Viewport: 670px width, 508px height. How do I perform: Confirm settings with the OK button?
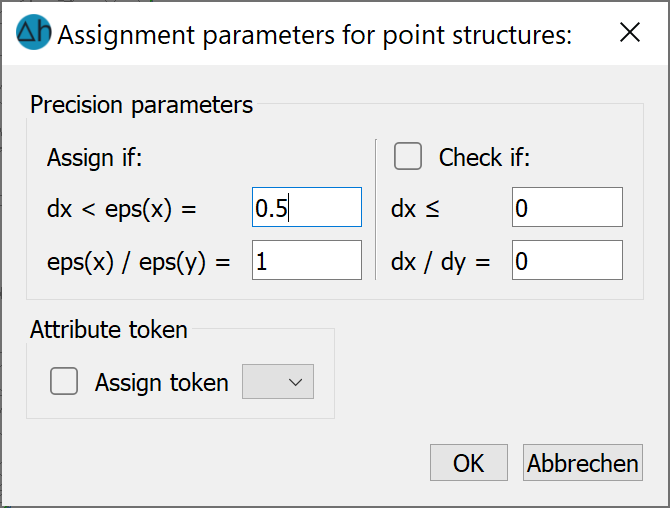coord(469,463)
